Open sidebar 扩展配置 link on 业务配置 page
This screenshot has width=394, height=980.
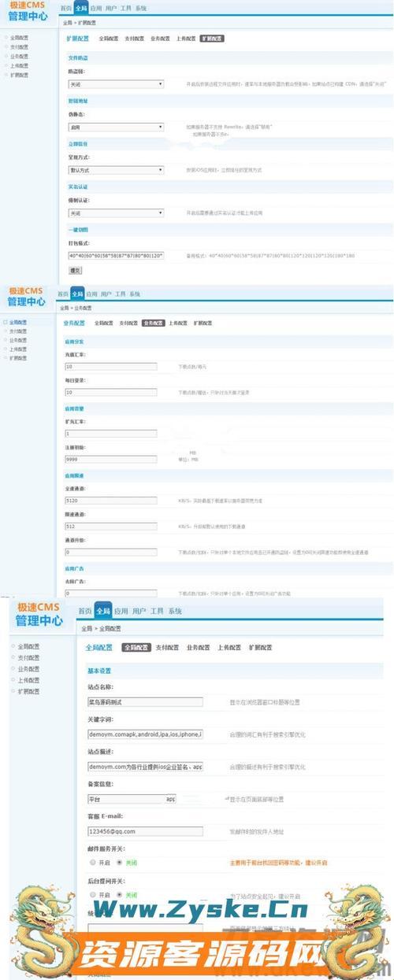(18, 357)
